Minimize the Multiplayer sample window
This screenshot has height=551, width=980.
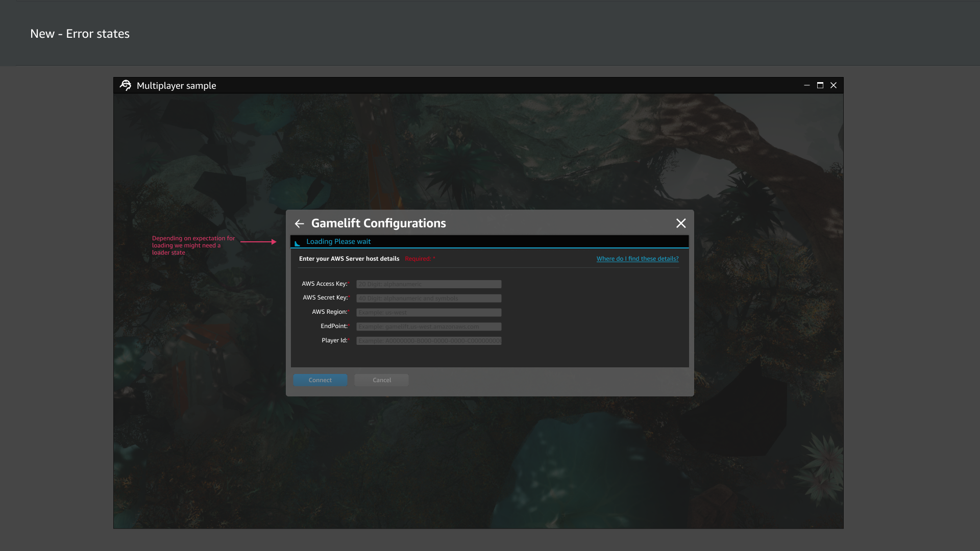[x=807, y=85]
